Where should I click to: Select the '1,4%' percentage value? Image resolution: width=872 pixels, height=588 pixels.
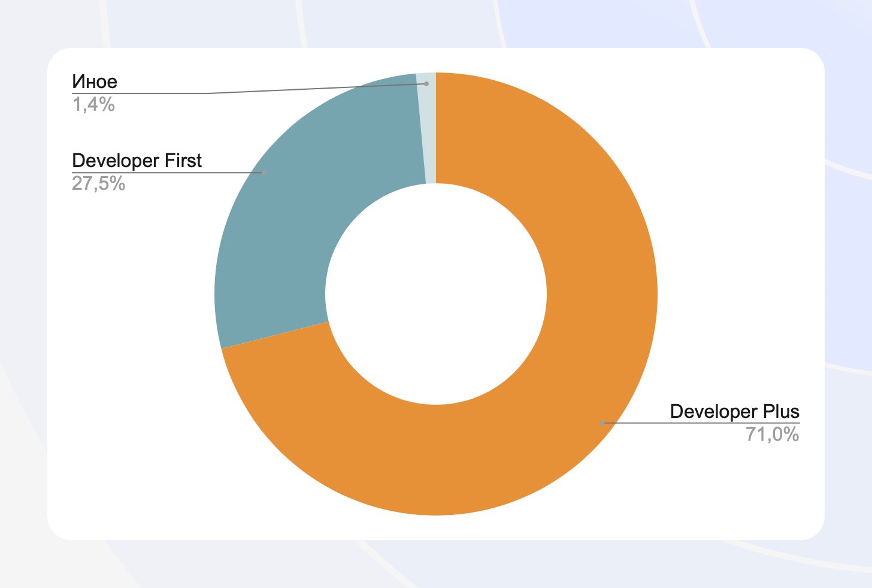[93, 105]
